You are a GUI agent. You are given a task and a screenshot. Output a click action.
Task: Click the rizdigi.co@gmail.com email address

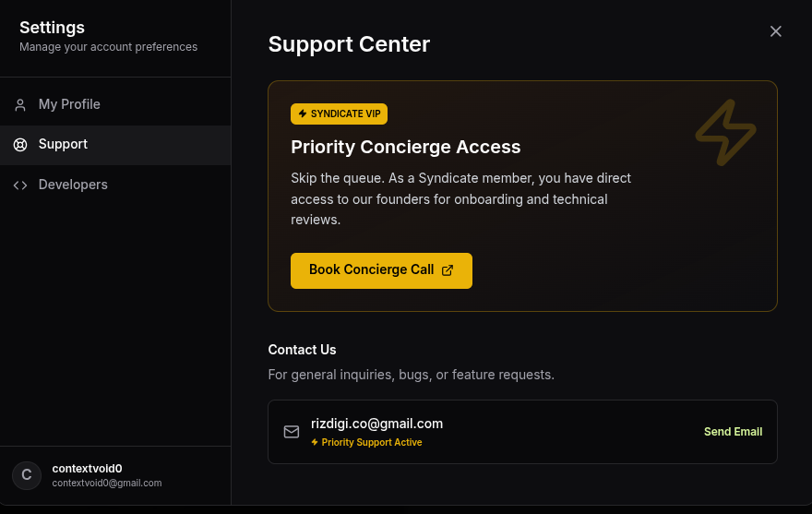click(x=376, y=424)
